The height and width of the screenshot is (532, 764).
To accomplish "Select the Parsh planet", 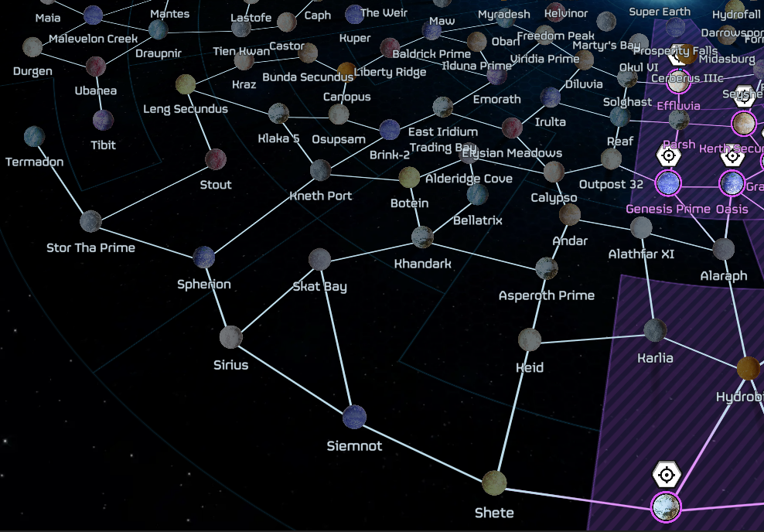I will (x=679, y=119).
